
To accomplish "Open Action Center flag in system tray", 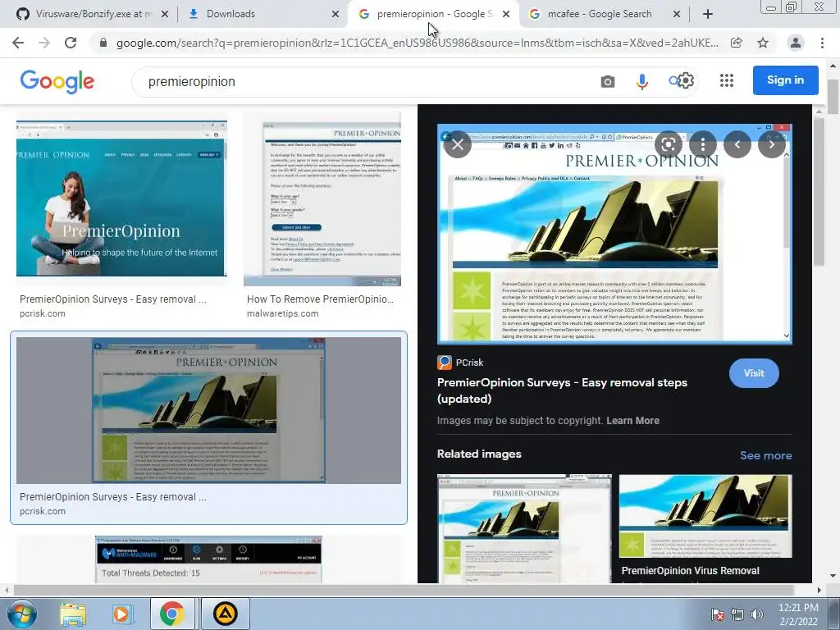I will [717, 614].
